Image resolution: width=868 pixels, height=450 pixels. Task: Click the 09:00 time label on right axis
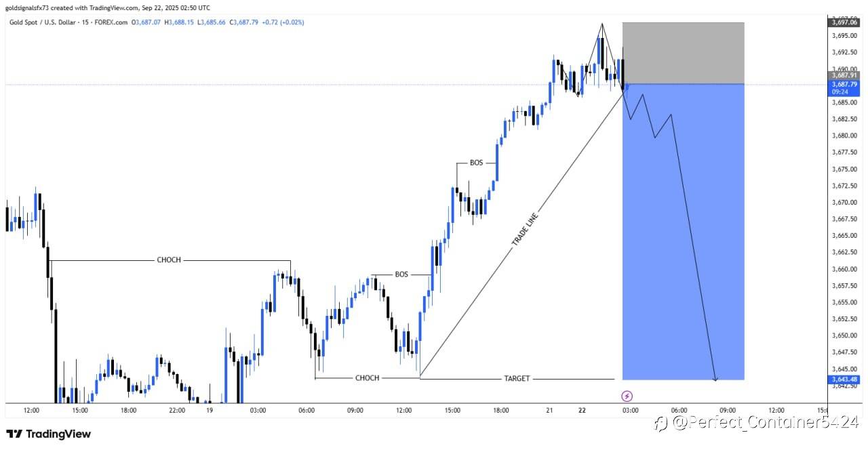tap(728, 410)
